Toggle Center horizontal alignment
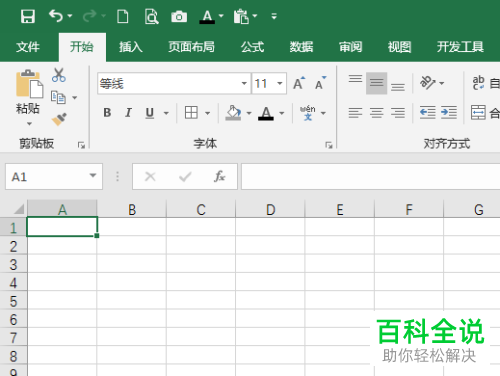The height and width of the screenshot is (376, 500). point(376,113)
